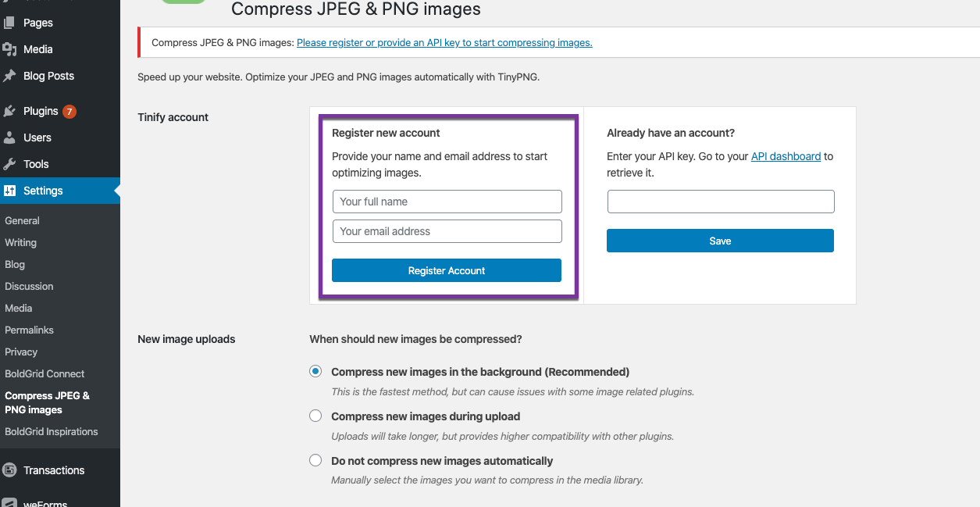
Task: Click the Blog Posts pin icon
Action: [x=9, y=76]
